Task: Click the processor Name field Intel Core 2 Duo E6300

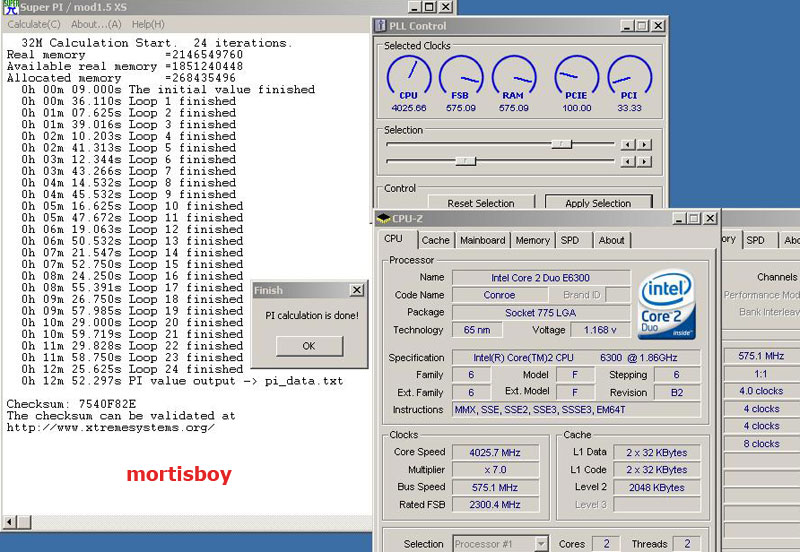Action: 541,278
